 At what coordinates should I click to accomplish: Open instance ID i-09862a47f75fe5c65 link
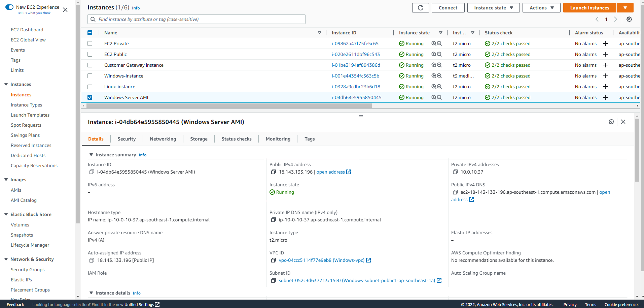355,43
